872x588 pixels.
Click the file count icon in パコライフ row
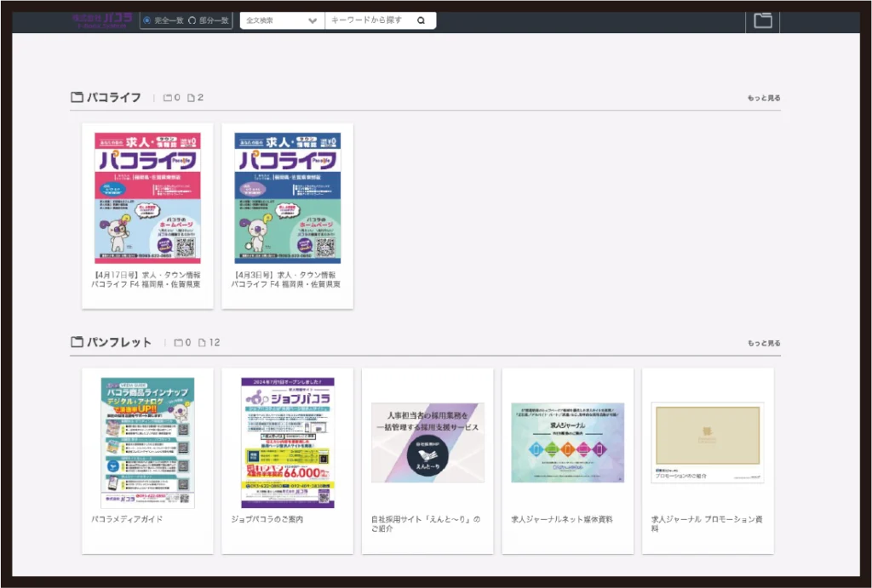click(191, 98)
